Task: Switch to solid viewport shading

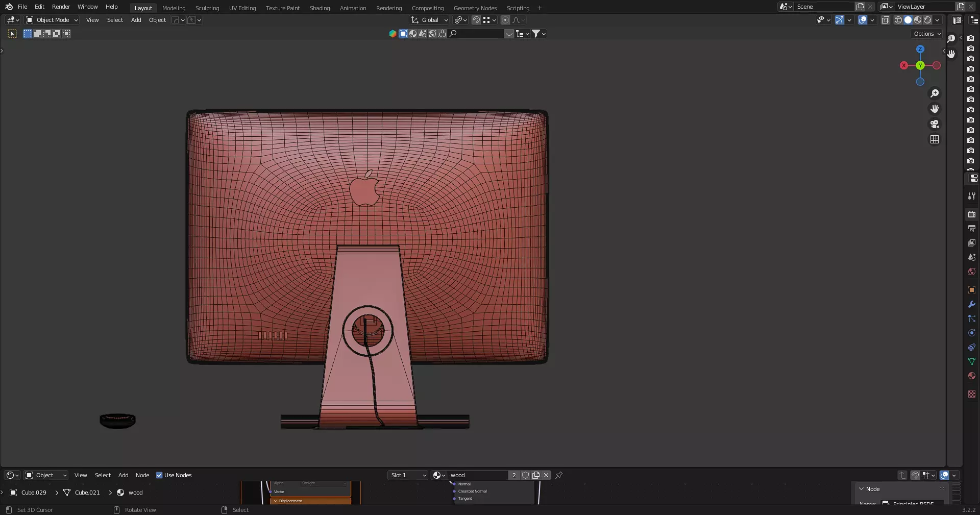Action: pyautogui.click(x=908, y=20)
